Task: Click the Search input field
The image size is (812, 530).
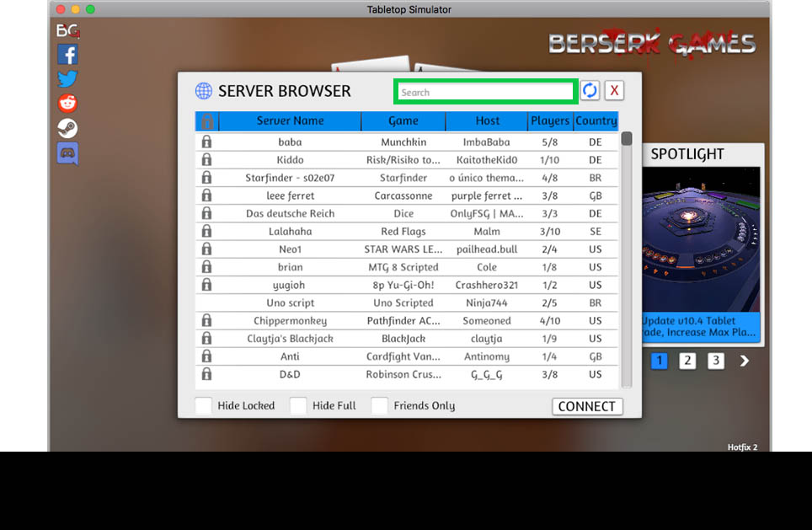Action: 485,92
